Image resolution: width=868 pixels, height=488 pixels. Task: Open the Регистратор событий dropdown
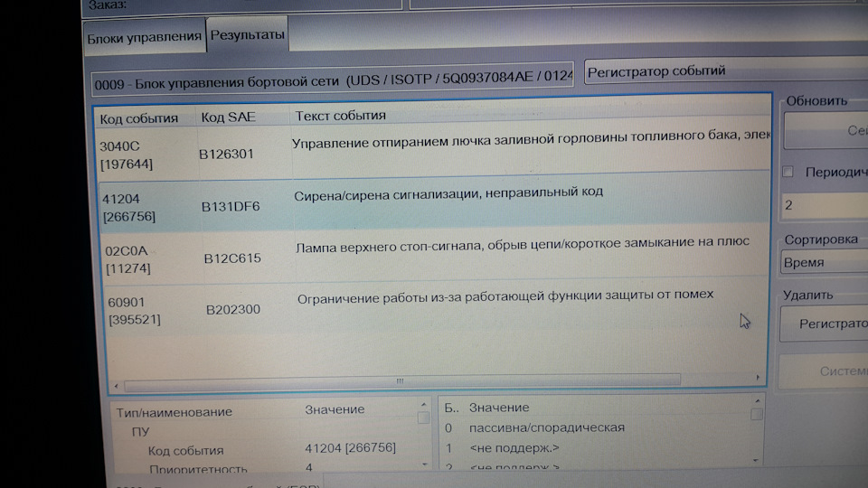click(726, 70)
